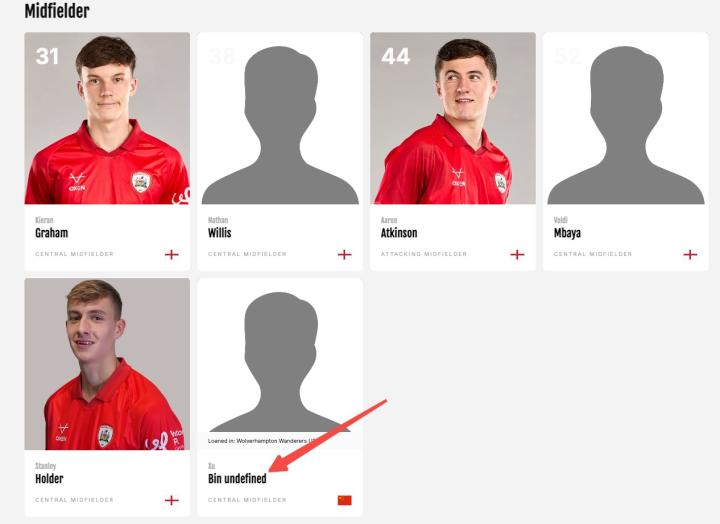The image size is (720, 524).
Task: Open Kieran Graham player photo
Action: [107, 118]
